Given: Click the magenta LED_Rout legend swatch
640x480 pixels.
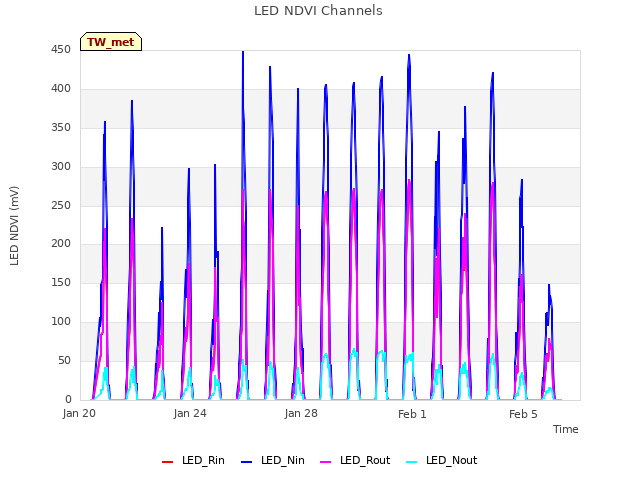Looking at the screenshot, I should (326, 462).
